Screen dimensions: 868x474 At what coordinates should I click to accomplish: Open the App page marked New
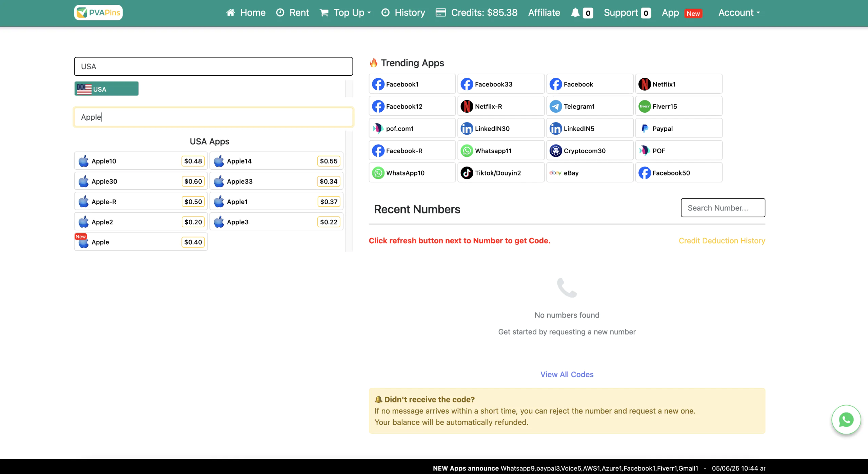coord(682,13)
